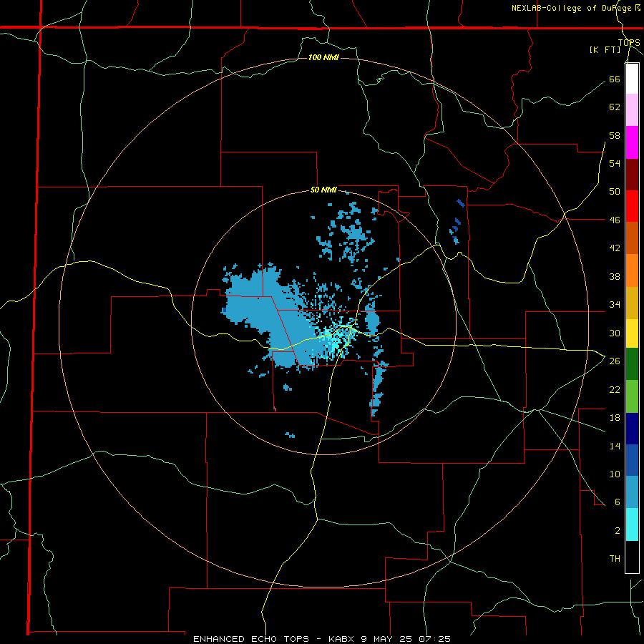Screen dimensions: 644x644
Task: Click the '38' legend value
Action: 615,276
